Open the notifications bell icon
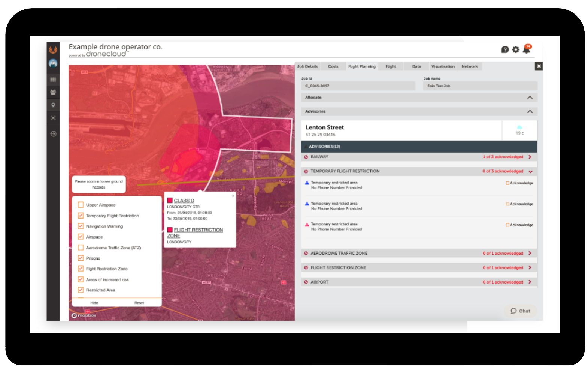Screen dimensions: 588x375 [527, 49]
